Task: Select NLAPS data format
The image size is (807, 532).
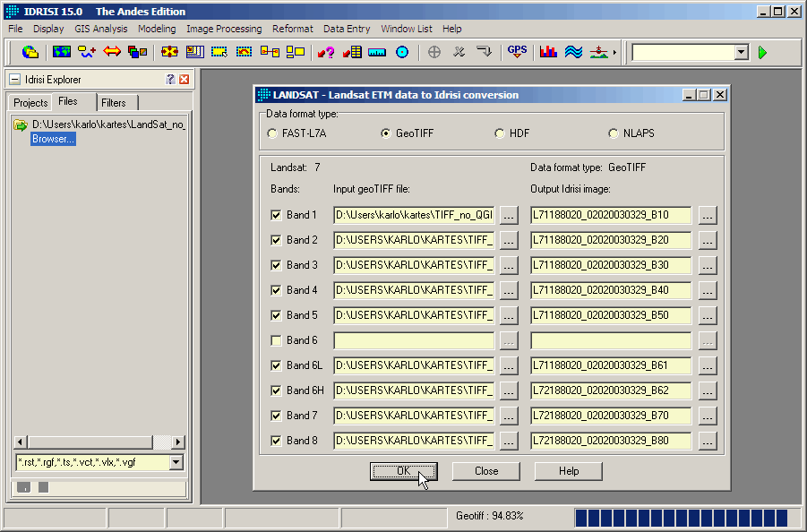Action: (613, 133)
